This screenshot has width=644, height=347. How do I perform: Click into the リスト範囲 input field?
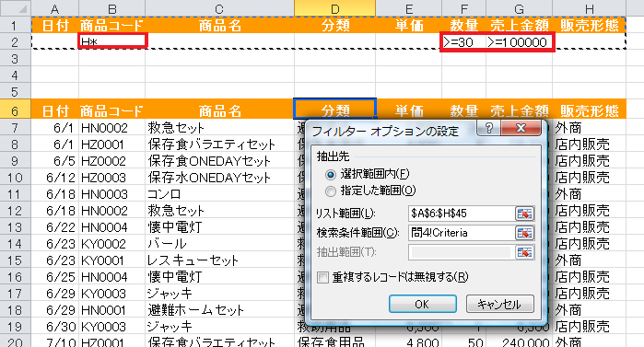click(462, 214)
